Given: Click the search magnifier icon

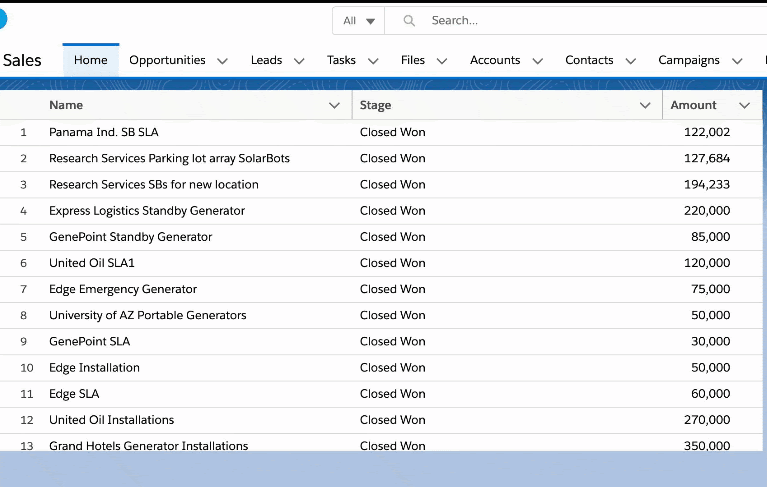Looking at the screenshot, I should pyautogui.click(x=408, y=20).
